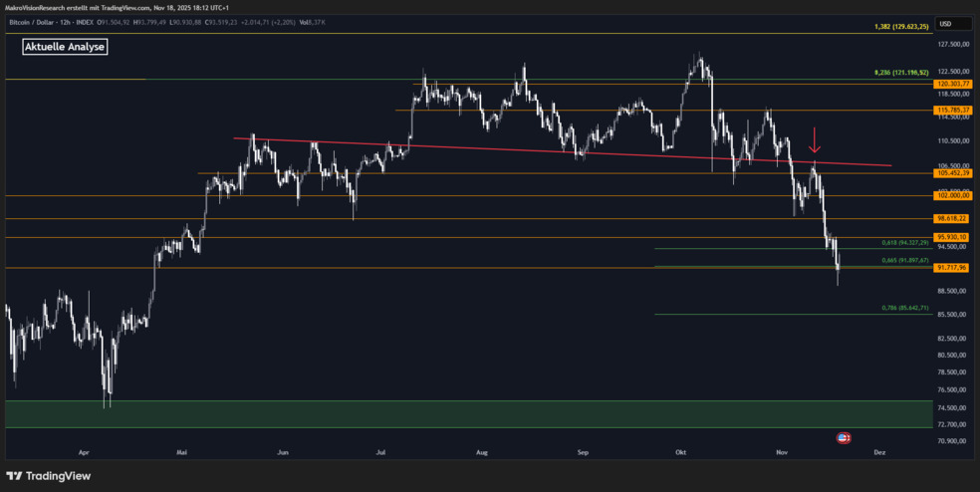
Task: Click the 120.303,77 orange price label
Action: pos(952,85)
